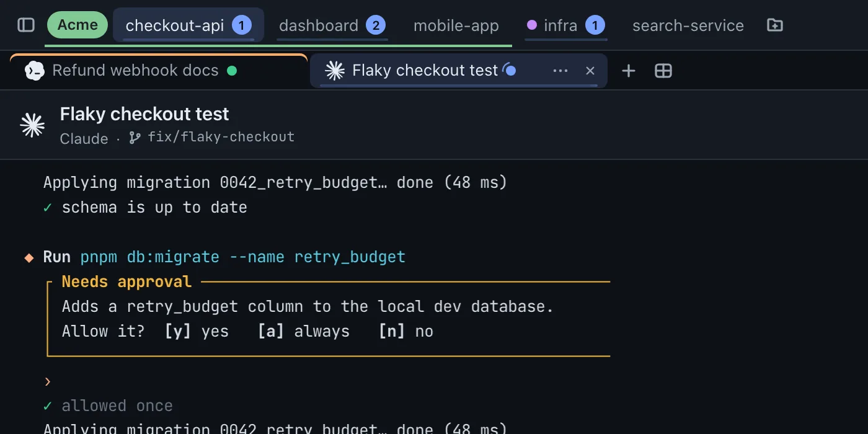Switch to the search-service project tab
This screenshot has width=868, height=434.
(688, 25)
